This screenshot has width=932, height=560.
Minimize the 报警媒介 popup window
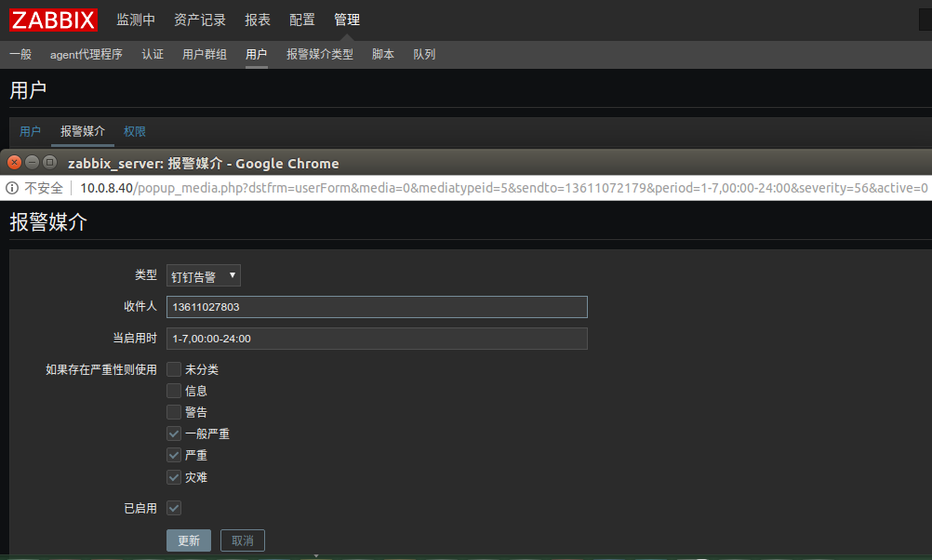point(33,162)
